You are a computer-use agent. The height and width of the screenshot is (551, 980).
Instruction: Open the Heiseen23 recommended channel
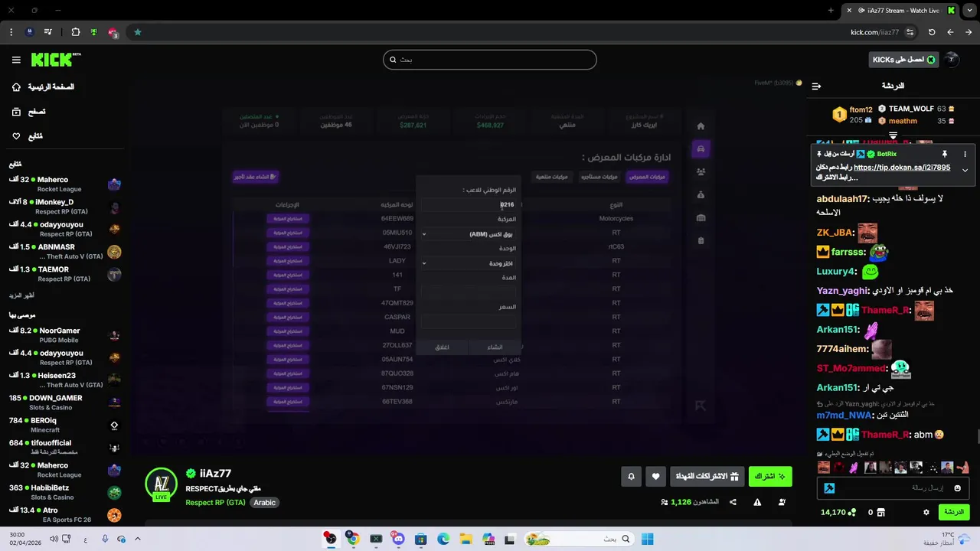(65, 380)
